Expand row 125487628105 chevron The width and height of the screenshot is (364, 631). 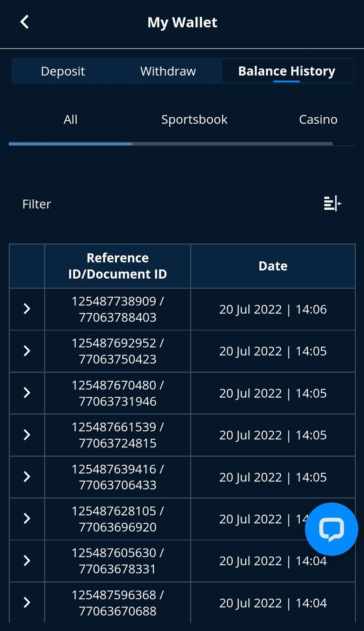pyautogui.click(x=27, y=518)
